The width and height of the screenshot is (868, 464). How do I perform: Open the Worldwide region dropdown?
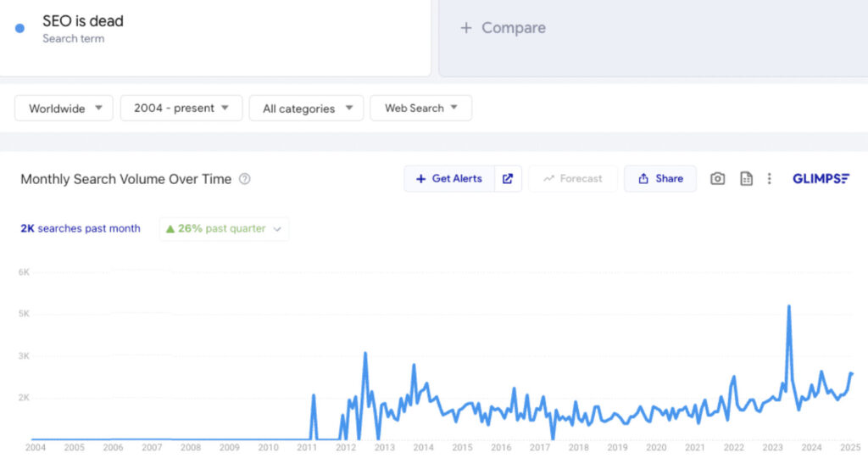pos(64,108)
